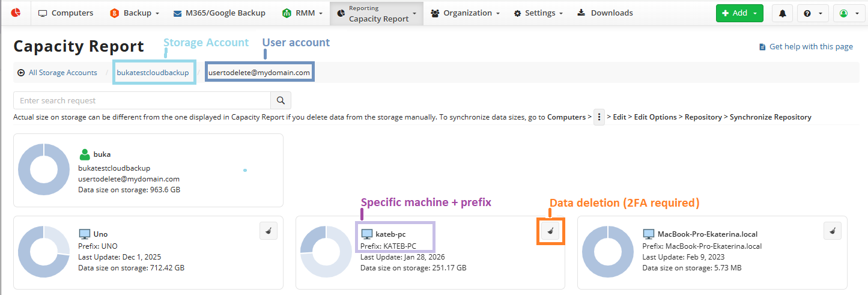Click bukatestcloudbackup breadcrumb link
The image size is (868, 295).
pyautogui.click(x=153, y=73)
